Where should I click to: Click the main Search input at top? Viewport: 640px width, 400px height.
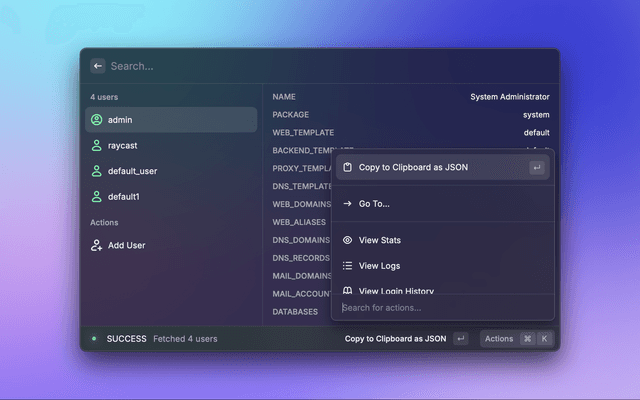[320, 66]
